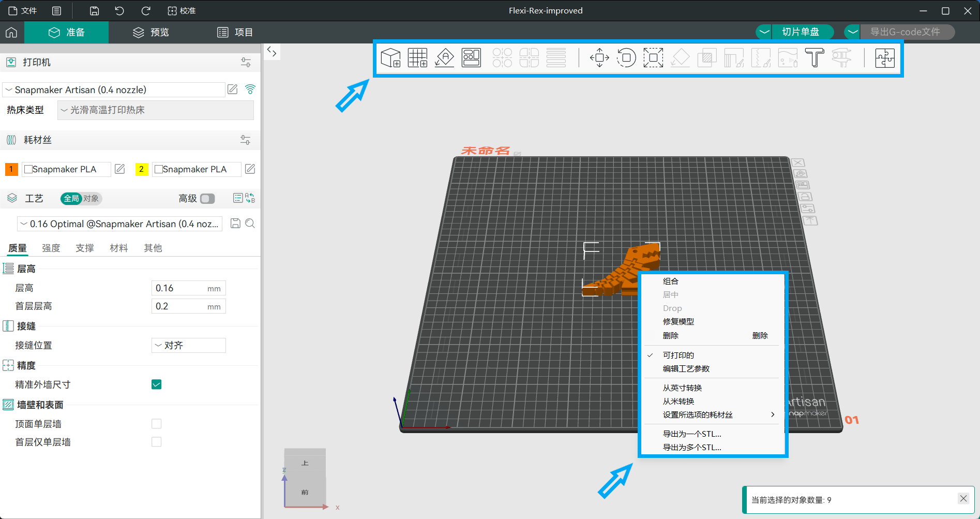Click the Split to objects icon
Viewport: 980px width, 519px height.
click(502, 57)
